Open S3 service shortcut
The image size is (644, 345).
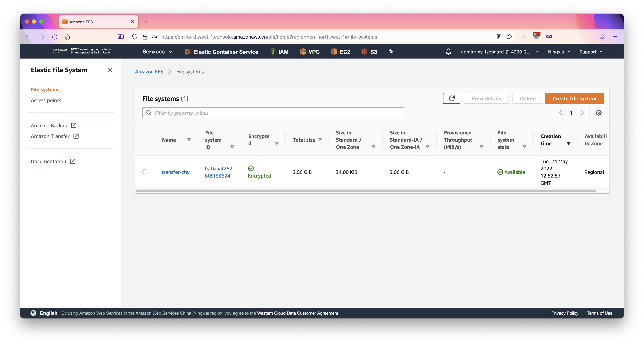(x=369, y=52)
